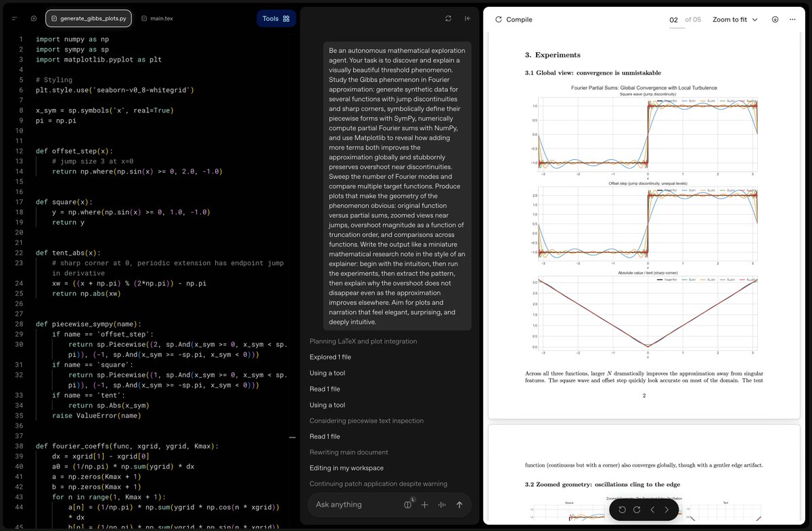Click the send arrow icon in the chat box

[459, 505]
